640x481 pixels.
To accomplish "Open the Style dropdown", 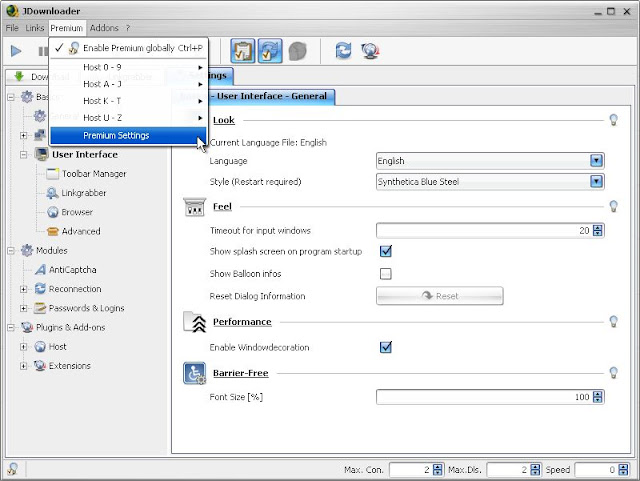I will click(x=596, y=181).
